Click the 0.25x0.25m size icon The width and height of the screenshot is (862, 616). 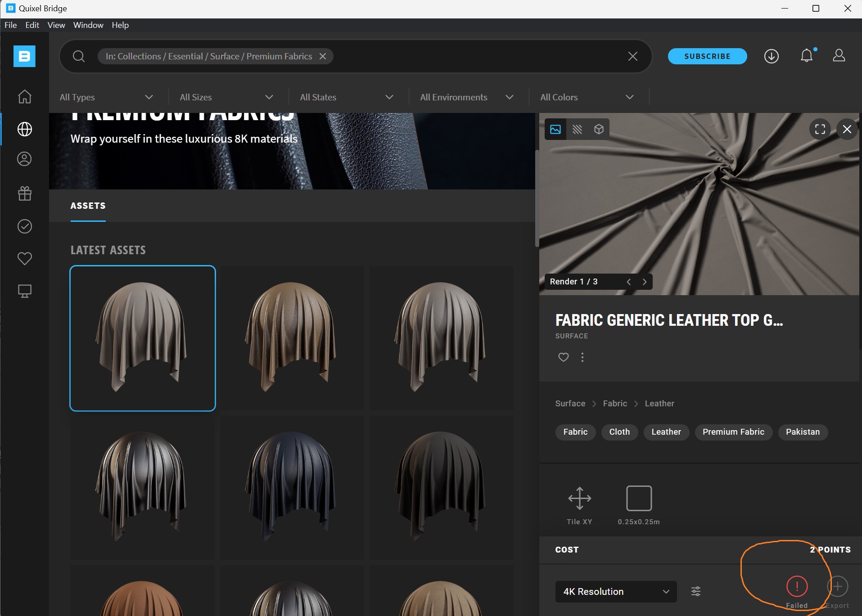pos(639,498)
